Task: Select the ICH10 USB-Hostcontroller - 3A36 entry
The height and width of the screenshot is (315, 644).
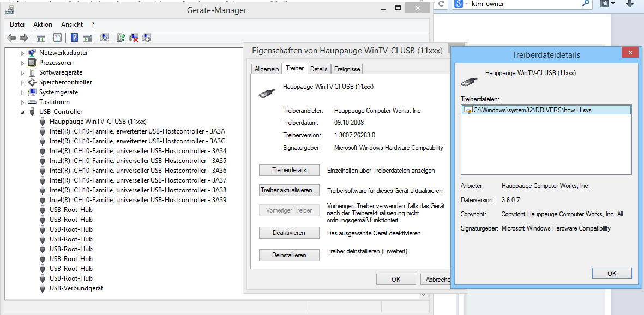Action: tap(138, 171)
